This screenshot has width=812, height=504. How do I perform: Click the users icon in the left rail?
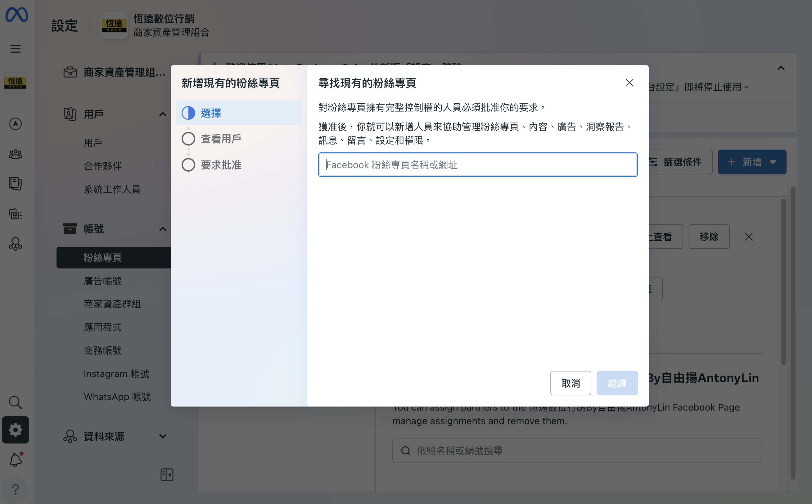pos(15,154)
